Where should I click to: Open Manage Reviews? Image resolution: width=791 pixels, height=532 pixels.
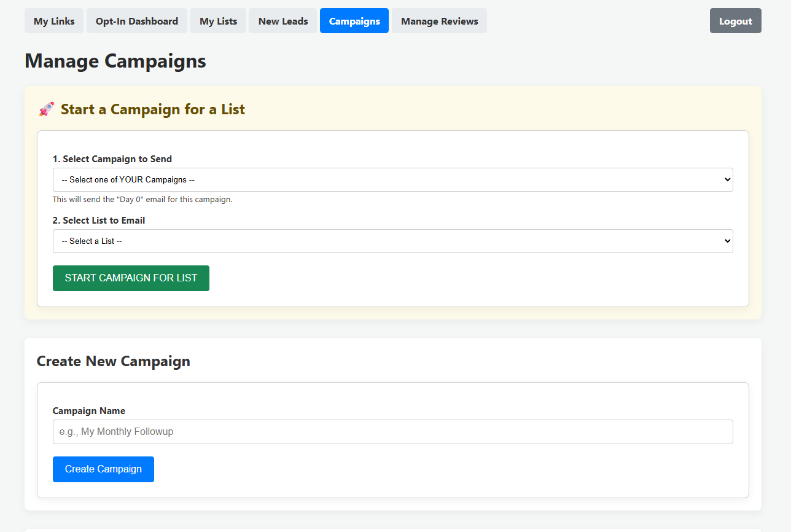(438, 20)
